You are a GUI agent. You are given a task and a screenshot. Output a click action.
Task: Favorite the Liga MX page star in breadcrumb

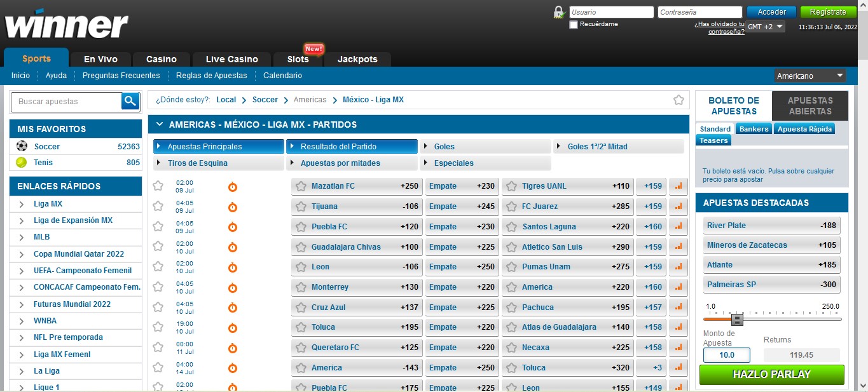tap(679, 100)
